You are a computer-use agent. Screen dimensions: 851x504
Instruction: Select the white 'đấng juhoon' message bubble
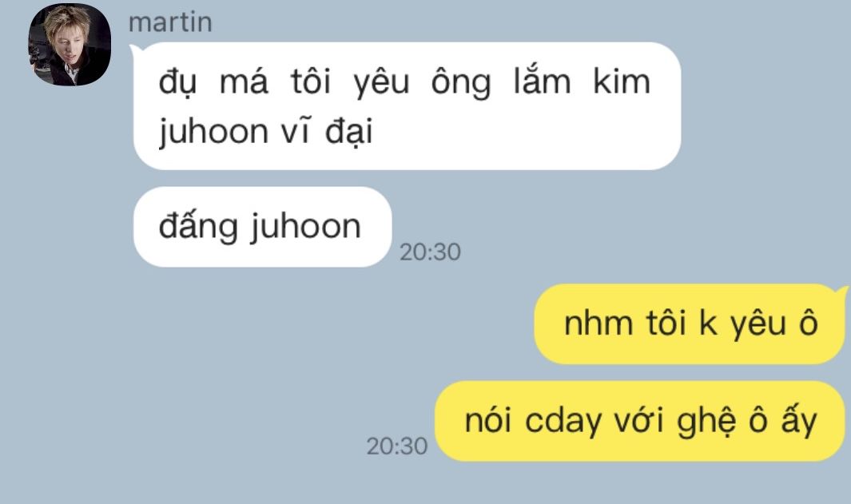(x=262, y=227)
